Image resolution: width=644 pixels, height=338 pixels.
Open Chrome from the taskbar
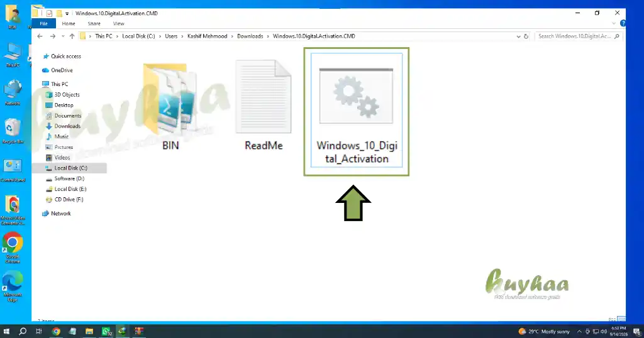56,331
